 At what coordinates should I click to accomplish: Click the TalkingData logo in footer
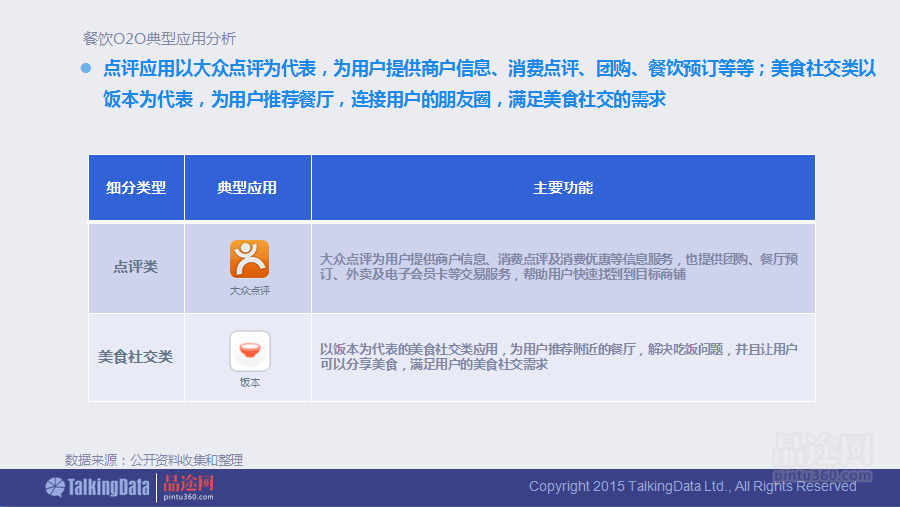(x=98, y=487)
